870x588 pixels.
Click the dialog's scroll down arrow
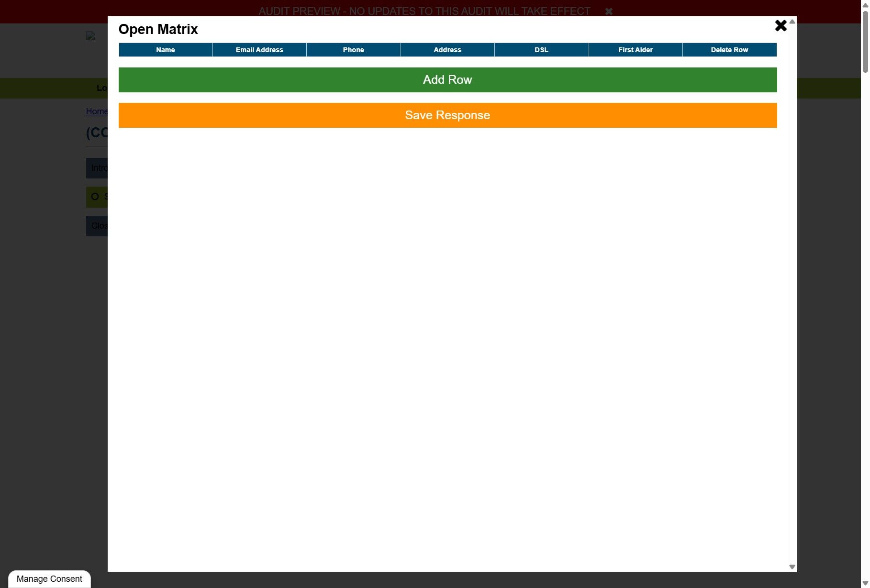click(x=792, y=566)
